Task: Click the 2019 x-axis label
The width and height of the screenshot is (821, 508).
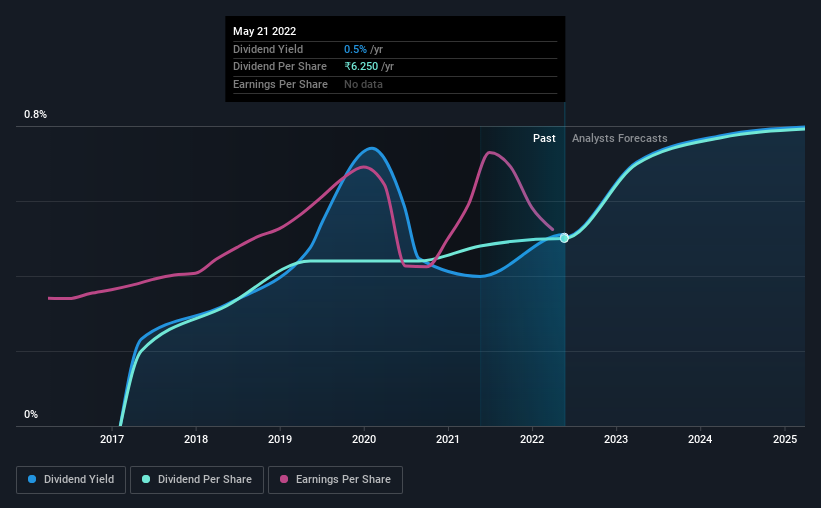Action: (x=280, y=439)
